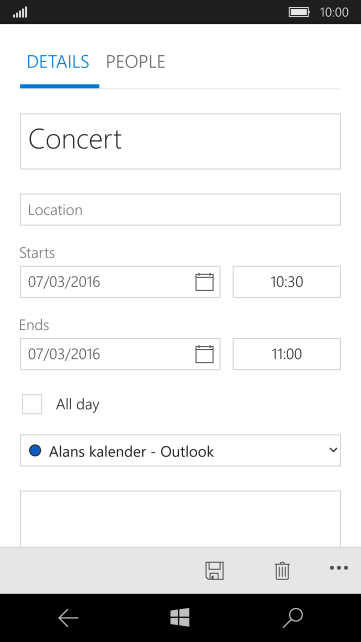Open the 10:30 start time picker

click(x=287, y=282)
